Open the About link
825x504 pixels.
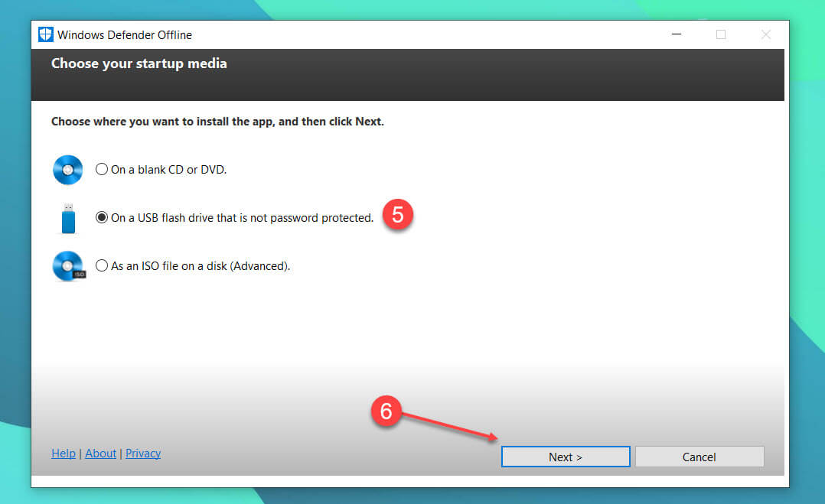point(100,454)
